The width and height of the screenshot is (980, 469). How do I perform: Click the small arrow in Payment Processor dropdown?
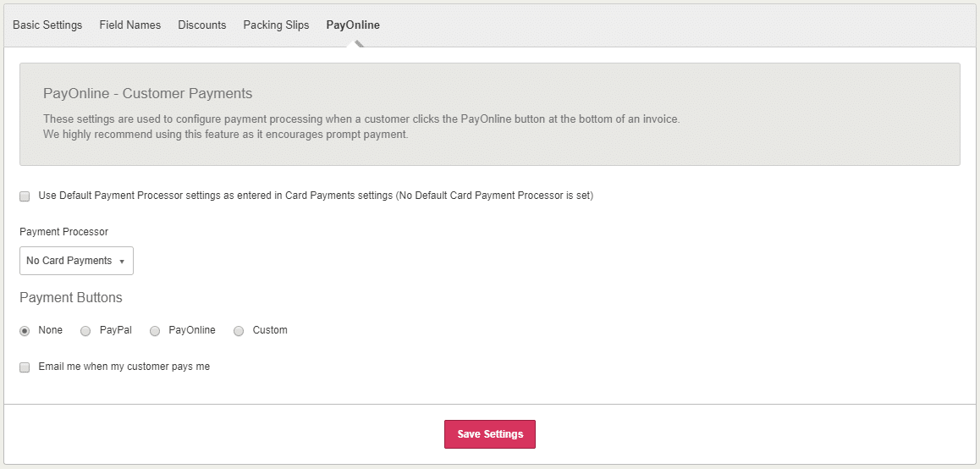122,262
